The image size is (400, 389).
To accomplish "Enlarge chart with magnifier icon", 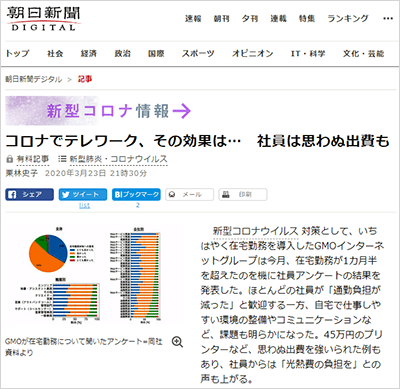I will point(177,342).
